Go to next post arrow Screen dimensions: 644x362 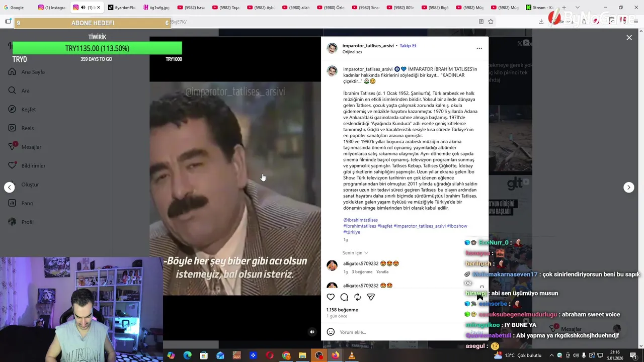(629, 187)
